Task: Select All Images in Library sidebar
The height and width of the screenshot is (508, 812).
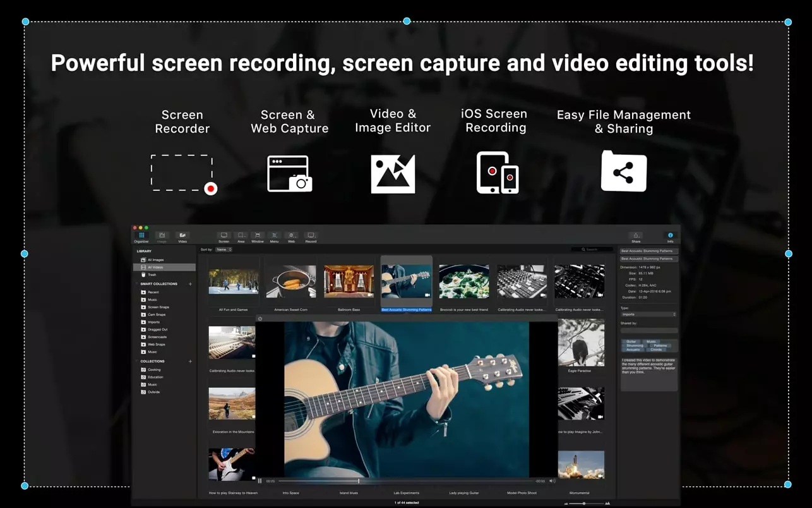Action: tap(155, 260)
